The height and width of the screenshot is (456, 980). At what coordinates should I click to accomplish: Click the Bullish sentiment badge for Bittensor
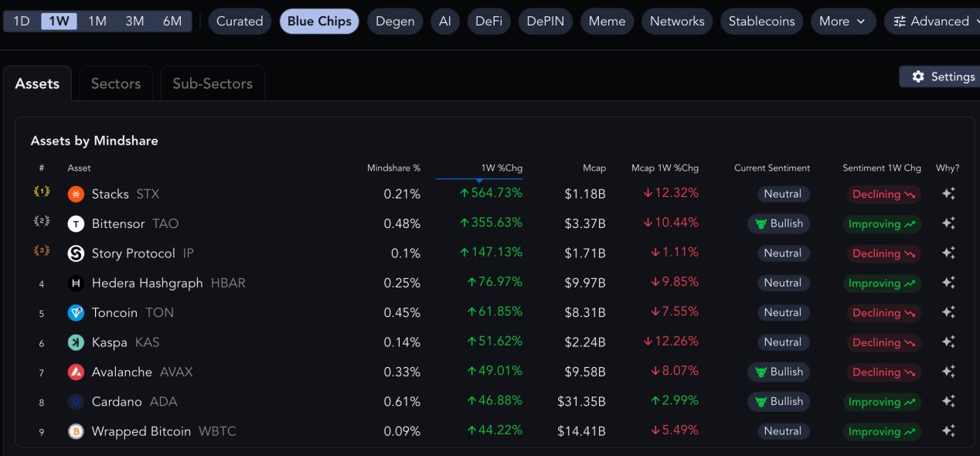pos(779,223)
